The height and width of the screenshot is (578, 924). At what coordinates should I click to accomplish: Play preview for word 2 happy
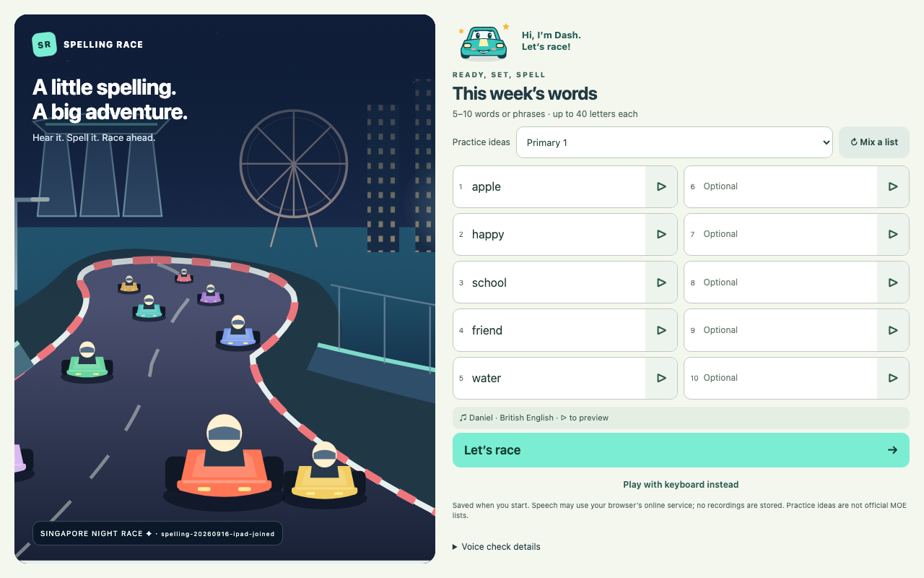(661, 234)
